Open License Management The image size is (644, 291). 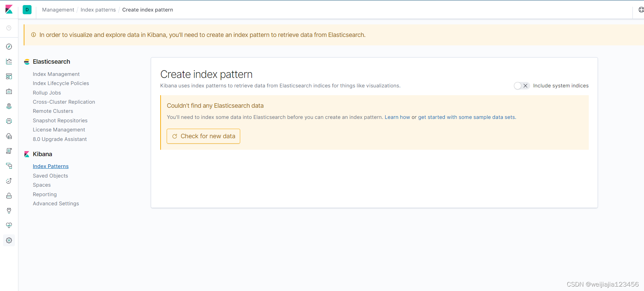[59, 130]
